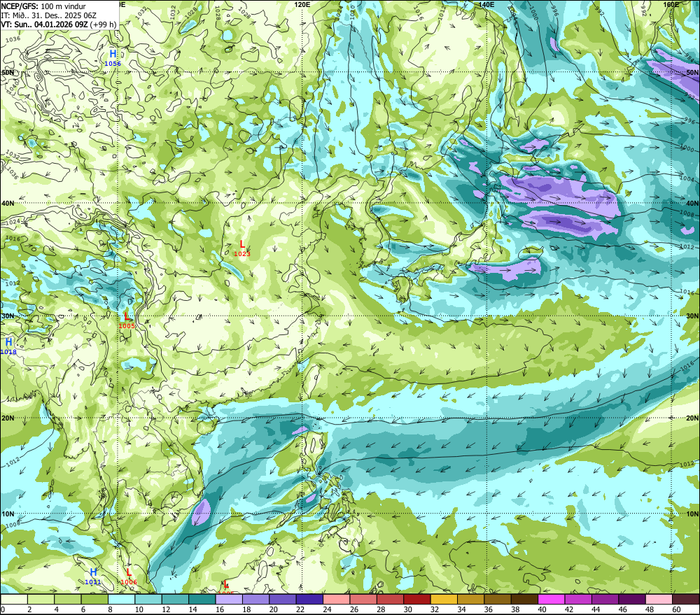Click the '20N' label on the right edge
This screenshot has width=700, height=615.
point(692,418)
